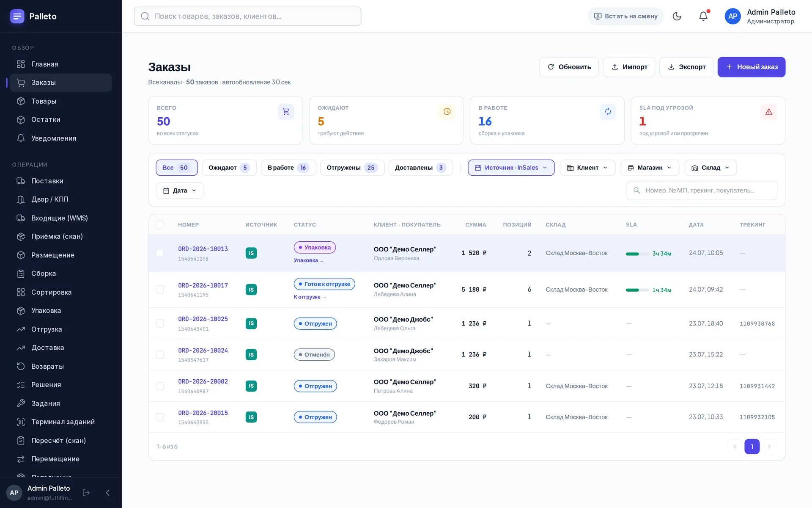The height and width of the screenshot is (508, 812).
Task: Click the Palleto logo icon
Action: [x=17, y=16]
